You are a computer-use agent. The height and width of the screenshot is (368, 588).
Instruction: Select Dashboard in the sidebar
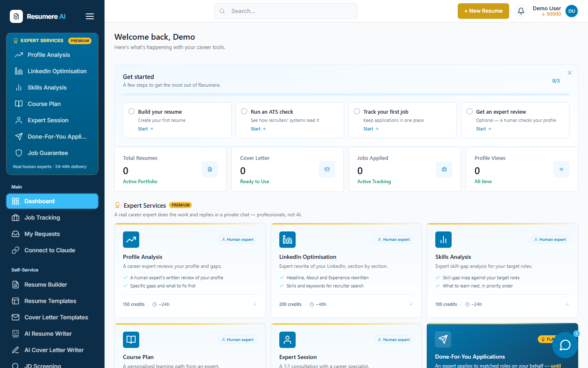tap(52, 201)
